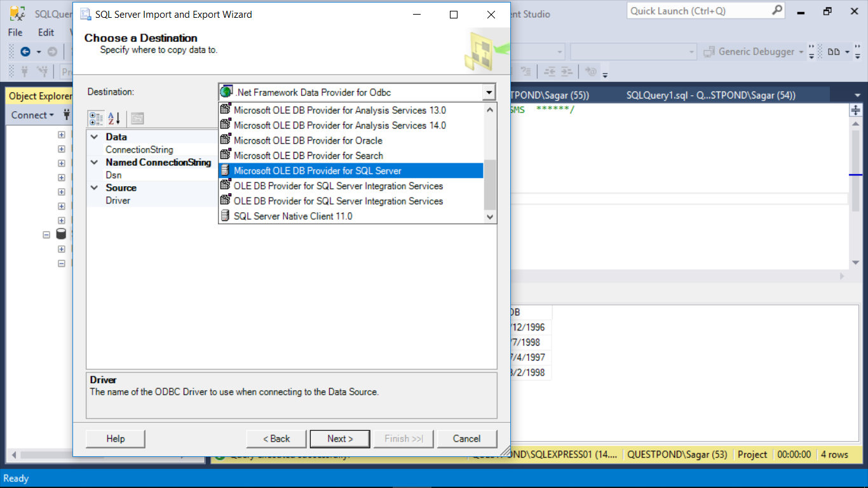868x488 pixels.
Task: Click the Increase Indent toolbar icon
Action: point(566,72)
